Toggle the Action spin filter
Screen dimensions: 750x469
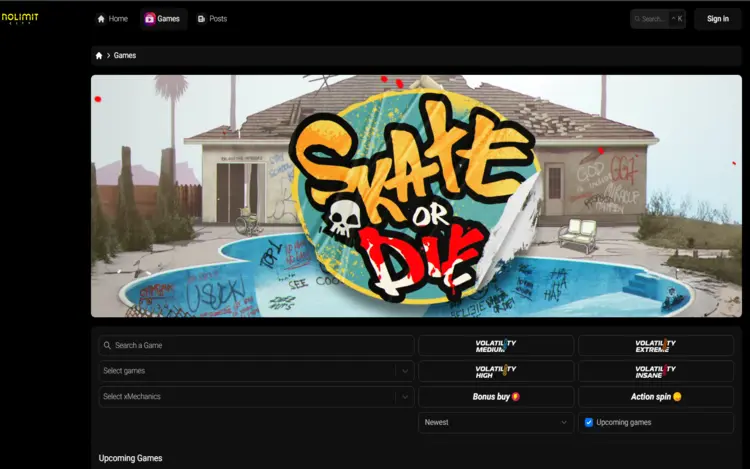[x=656, y=397]
